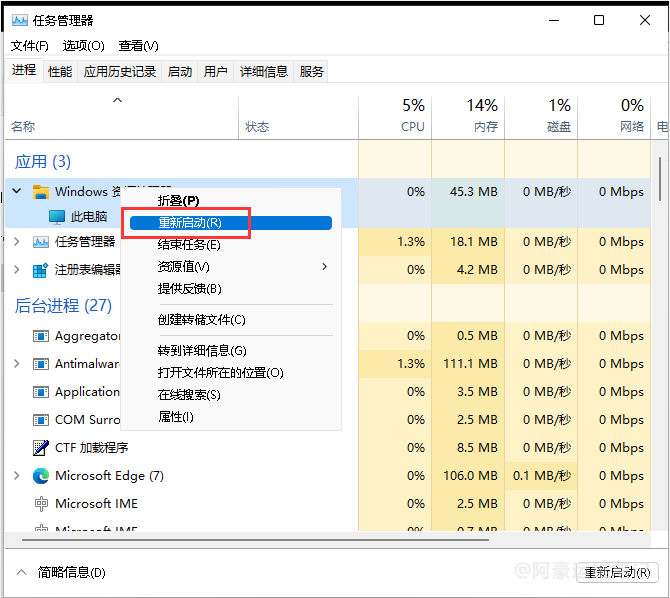Viewport: 670px width, 598px height.
Task: Click the 重新启动 button at bottom right
Action: tap(620, 572)
